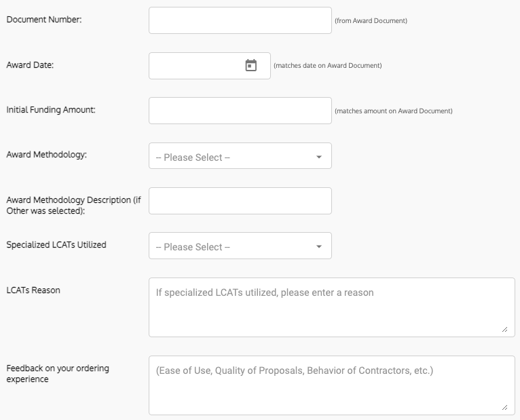Screen dimensions: 520x420
Task: Click the 'matches date on Award Document' hint
Action: [328, 66]
